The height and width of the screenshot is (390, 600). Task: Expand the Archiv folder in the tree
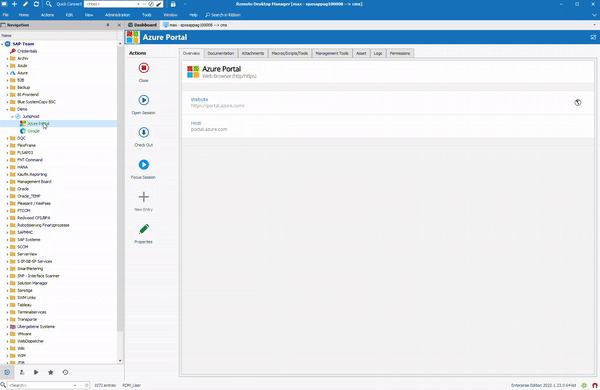pyautogui.click(x=7, y=59)
